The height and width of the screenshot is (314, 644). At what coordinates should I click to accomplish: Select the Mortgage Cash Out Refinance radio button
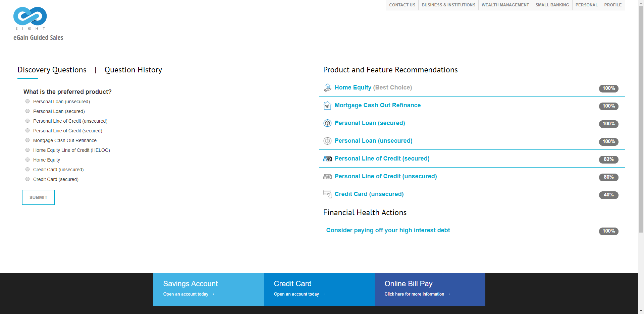coord(27,140)
